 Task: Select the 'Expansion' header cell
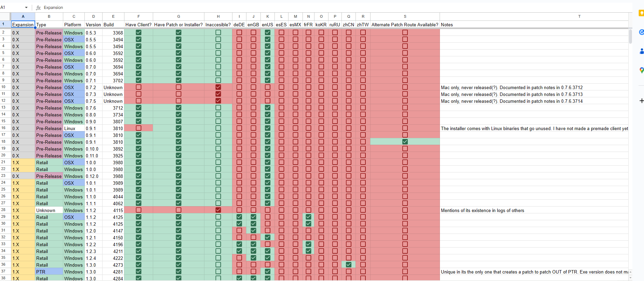23,25
